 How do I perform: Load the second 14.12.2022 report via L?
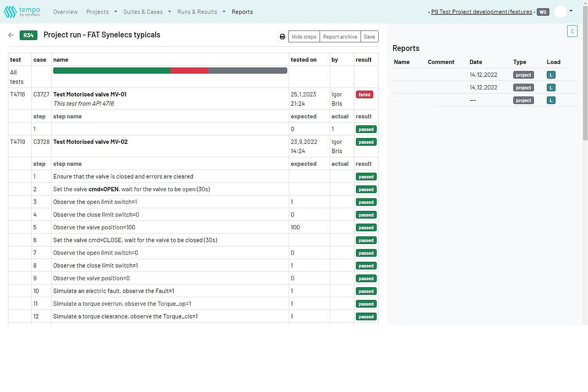coord(551,88)
